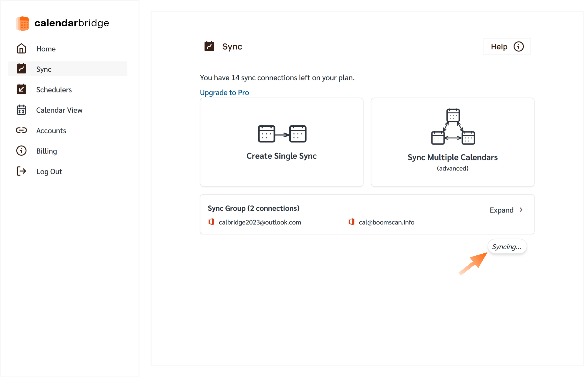Click the Help info circle icon
Viewport: 588px width, 377px height.
[519, 47]
